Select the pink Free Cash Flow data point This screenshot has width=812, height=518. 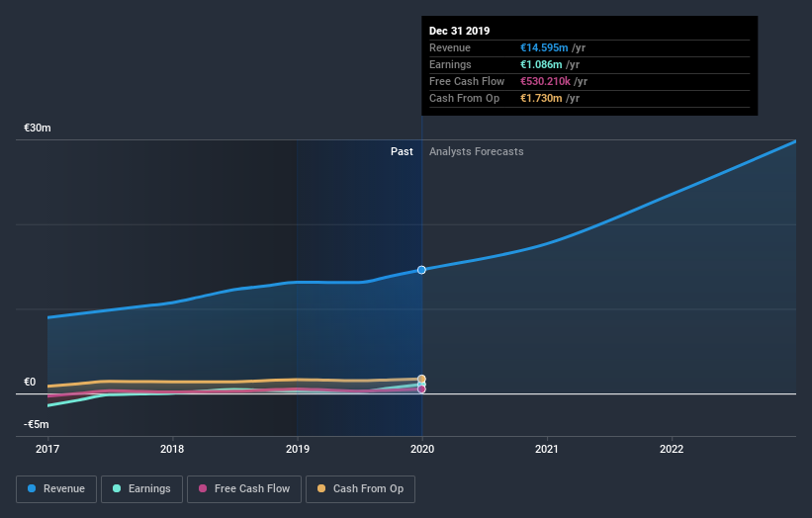pos(421,389)
